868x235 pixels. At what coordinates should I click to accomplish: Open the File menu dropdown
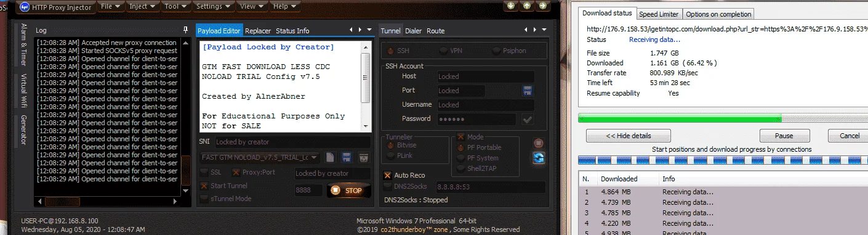tap(110, 6)
